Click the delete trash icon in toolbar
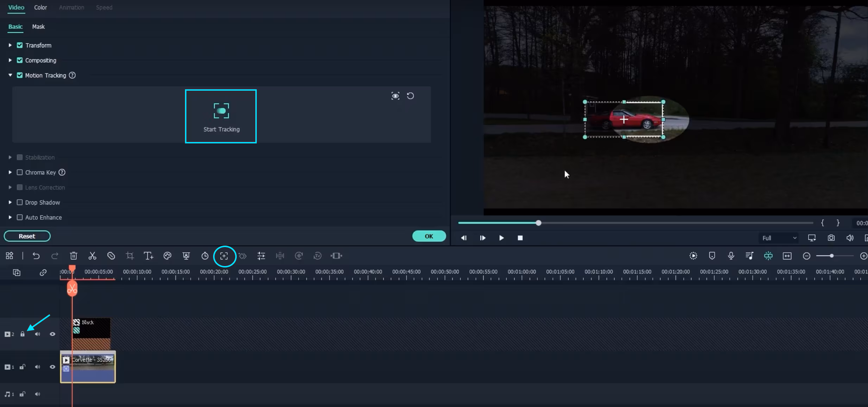The width and height of the screenshot is (868, 407). pyautogui.click(x=74, y=256)
